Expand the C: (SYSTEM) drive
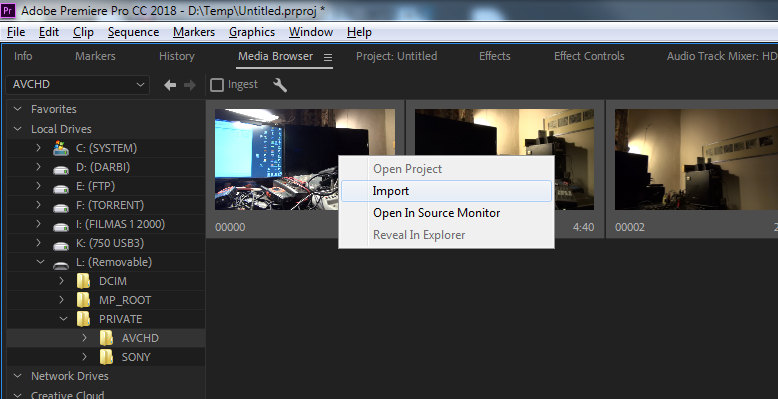This screenshot has width=778, height=399. coord(38,147)
